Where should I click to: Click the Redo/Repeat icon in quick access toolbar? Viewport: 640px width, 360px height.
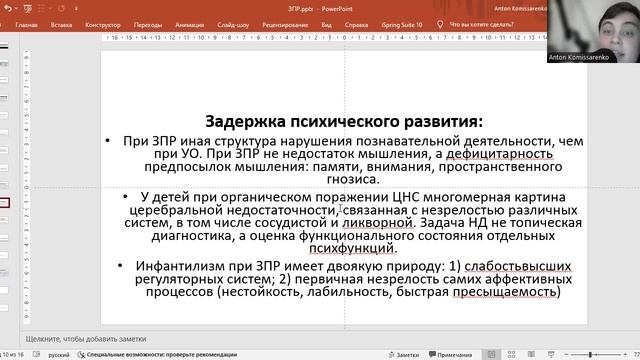[x=61, y=8]
